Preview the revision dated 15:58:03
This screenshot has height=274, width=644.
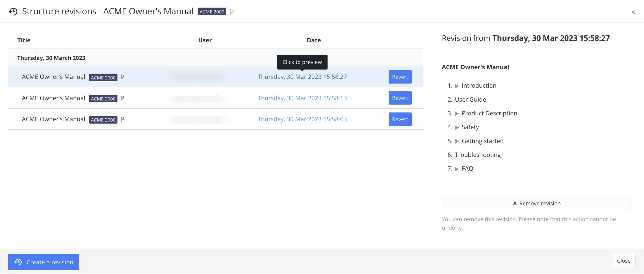(302, 119)
